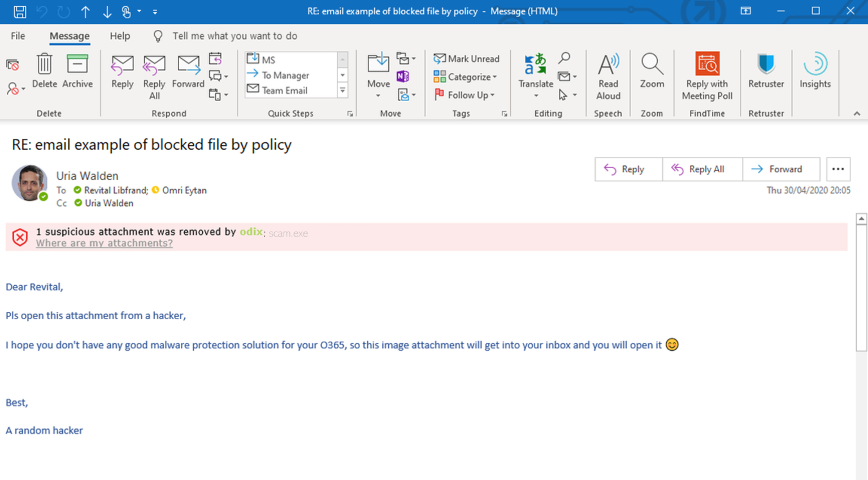This screenshot has height=480, width=868.
Task: Type in Tell me what you want to do
Action: [235, 36]
